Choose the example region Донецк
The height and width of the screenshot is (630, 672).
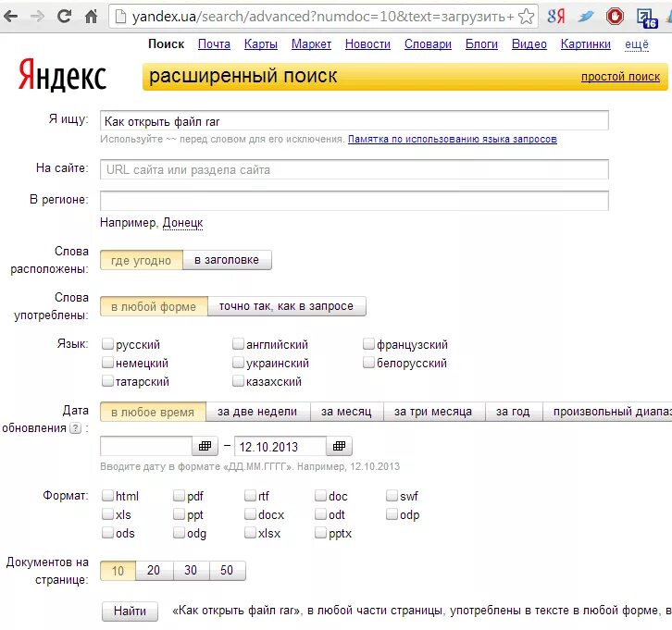(182, 223)
